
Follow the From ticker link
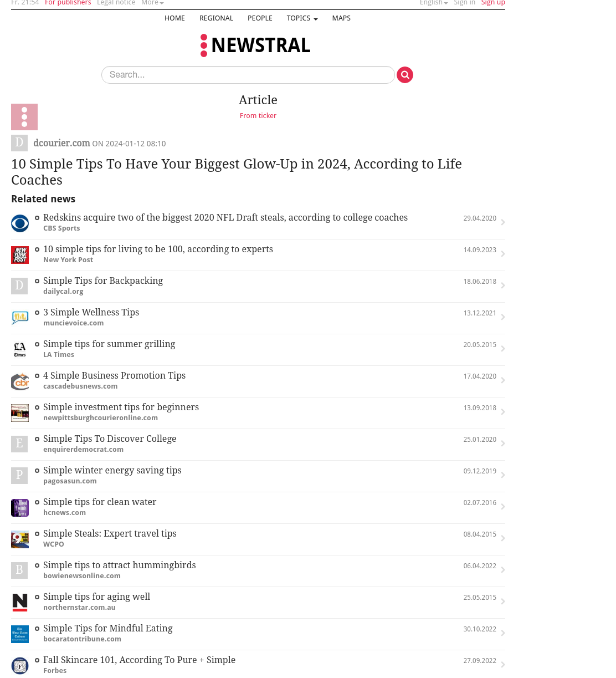pos(258,116)
